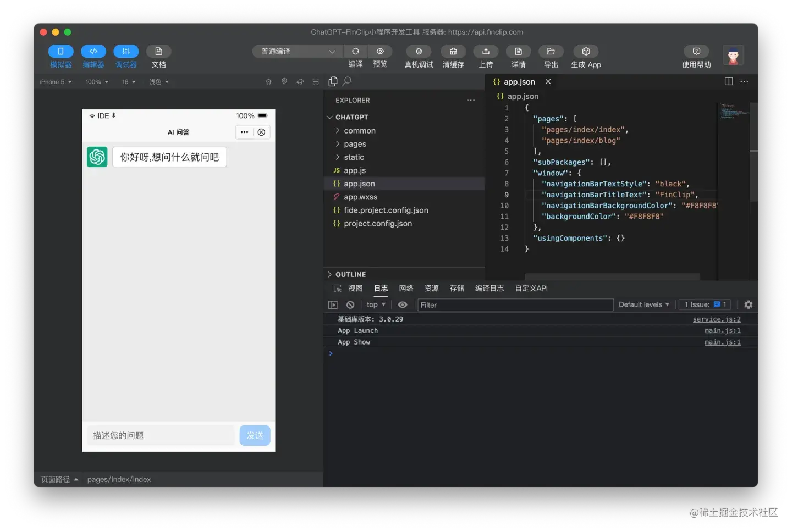Toggle the console live expression eye
The height and width of the screenshot is (532, 792).
coord(403,304)
